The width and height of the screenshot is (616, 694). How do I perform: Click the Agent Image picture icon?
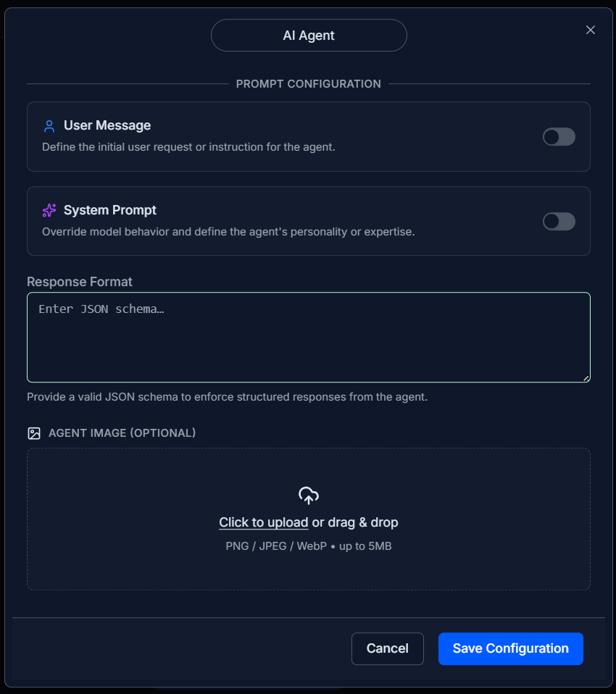[x=34, y=432]
